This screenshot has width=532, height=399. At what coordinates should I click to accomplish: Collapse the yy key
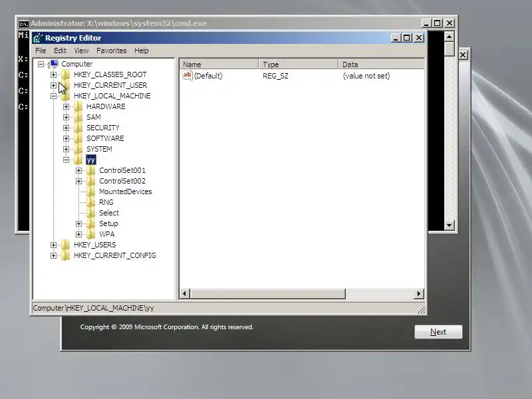coord(66,160)
